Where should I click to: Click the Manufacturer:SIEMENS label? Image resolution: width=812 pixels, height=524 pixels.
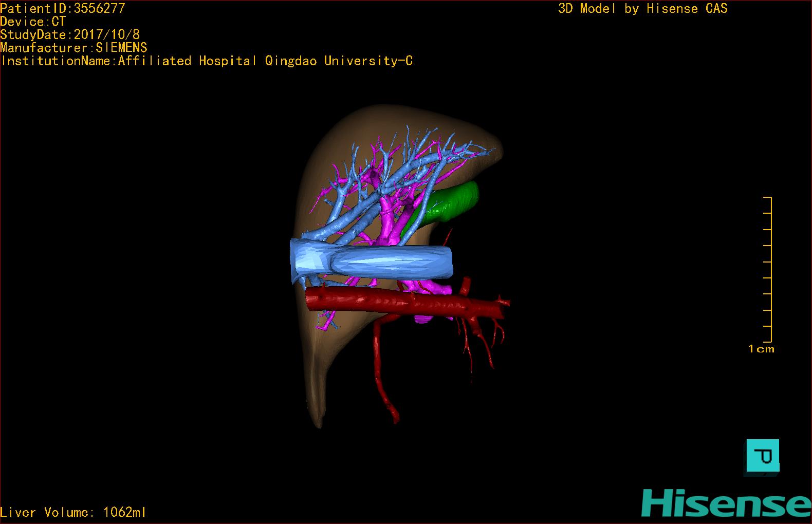pyautogui.click(x=73, y=48)
